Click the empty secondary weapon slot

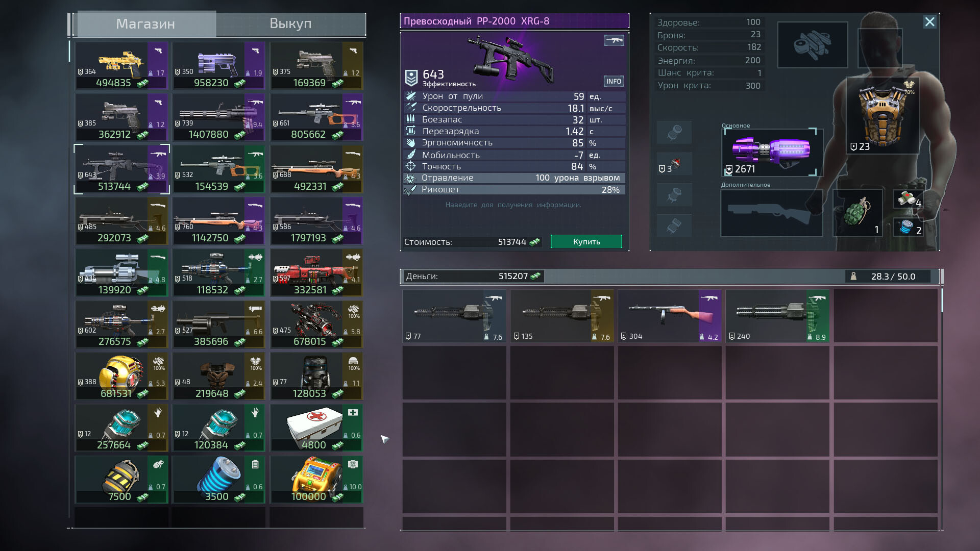[x=771, y=213]
